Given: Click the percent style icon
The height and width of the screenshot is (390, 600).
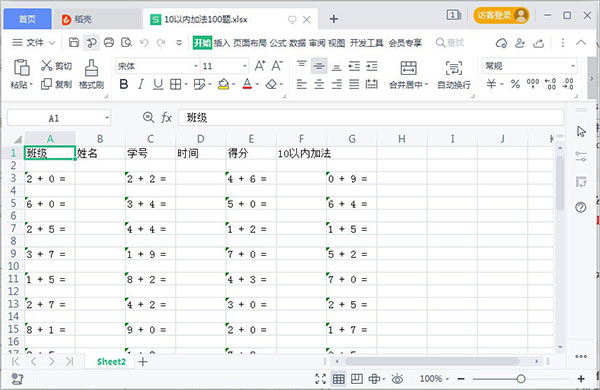Looking at the screenshot, I should [515, 84].
